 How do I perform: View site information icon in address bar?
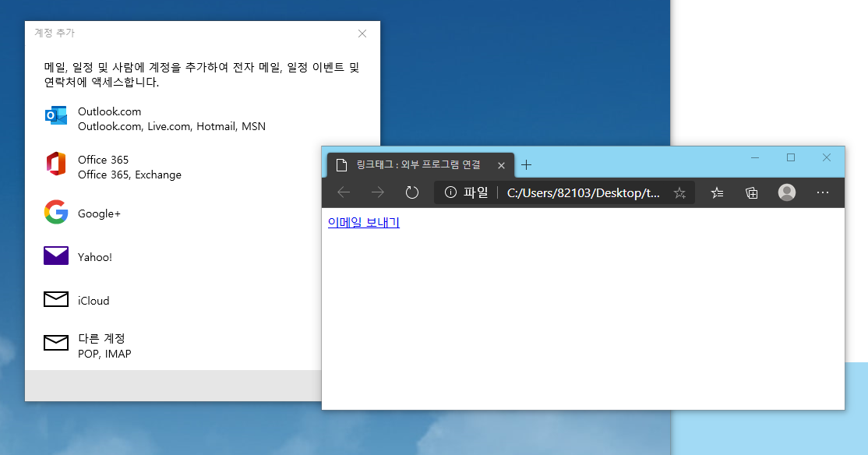coord(450,192)
